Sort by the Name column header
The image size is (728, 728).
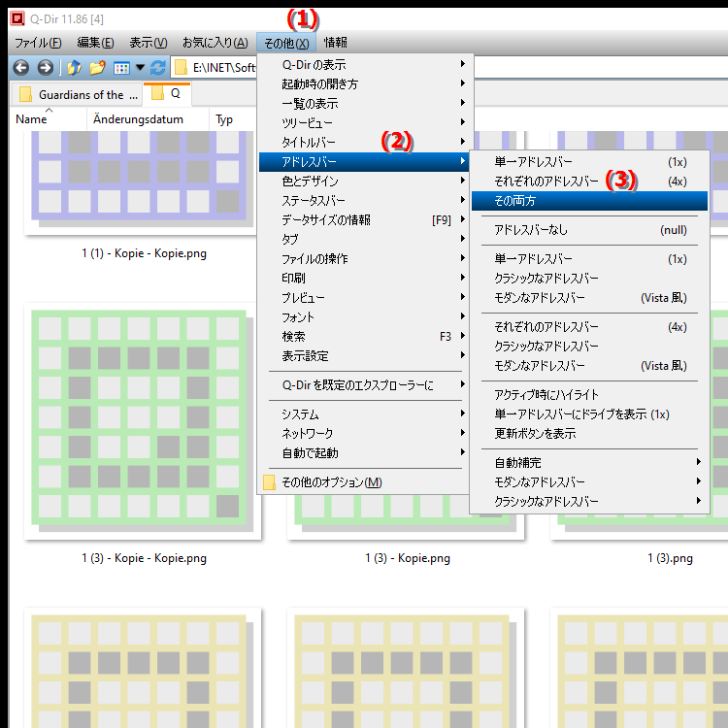49,119
